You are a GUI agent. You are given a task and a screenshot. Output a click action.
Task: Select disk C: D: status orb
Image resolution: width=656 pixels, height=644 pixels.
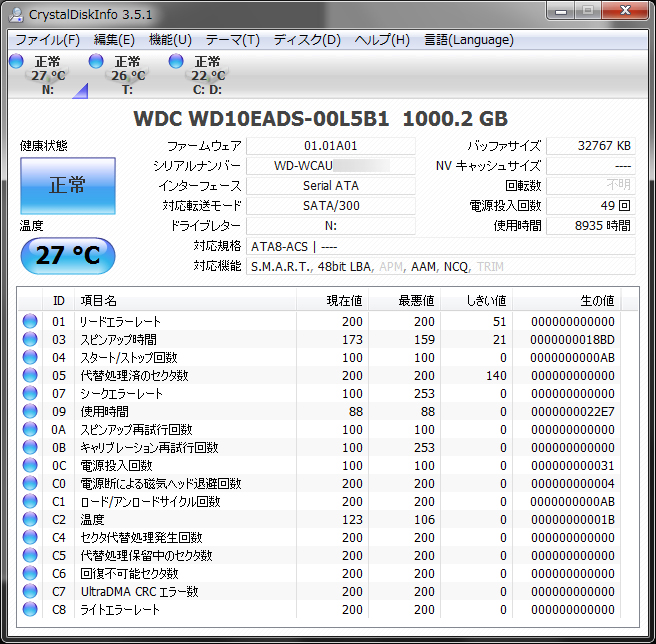[x=176, y=61]
